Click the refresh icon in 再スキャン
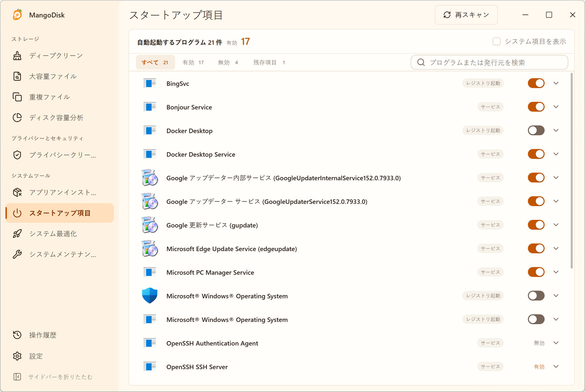 coord(447,15)
